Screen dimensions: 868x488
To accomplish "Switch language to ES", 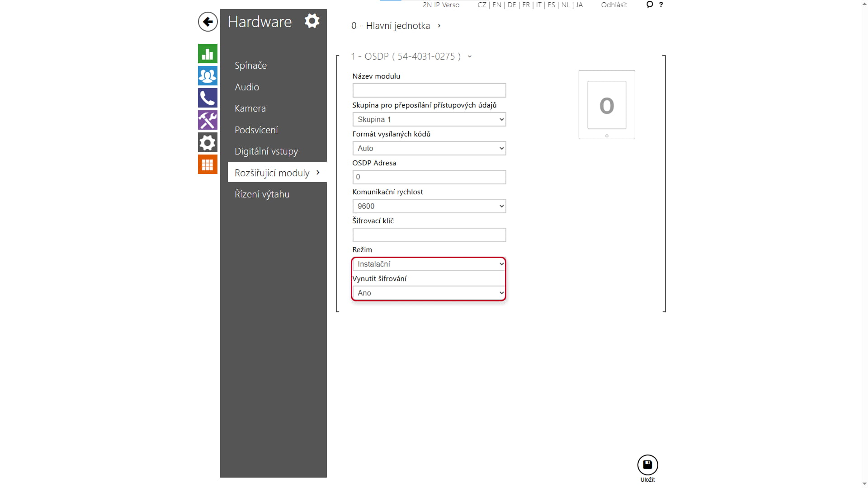I will (552, 5).
